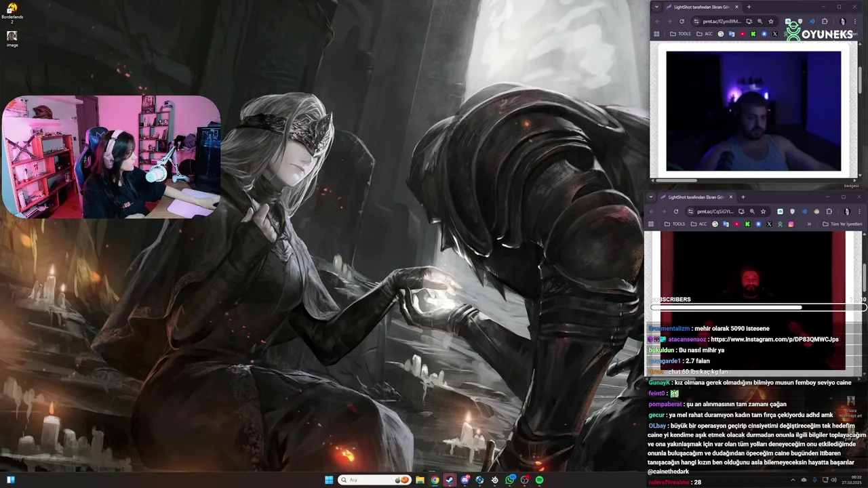Open Extensions puzzle icon in upper Chrome window
This screenshot has width=868, height=488.
tap(825, 21)
